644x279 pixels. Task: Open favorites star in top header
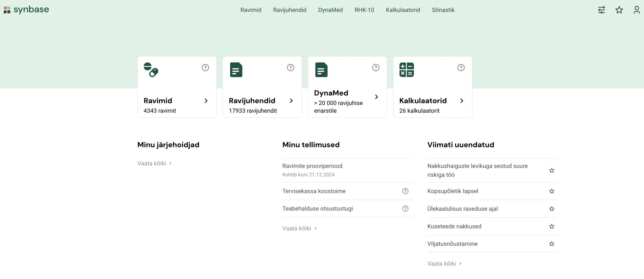click(619, 10)
